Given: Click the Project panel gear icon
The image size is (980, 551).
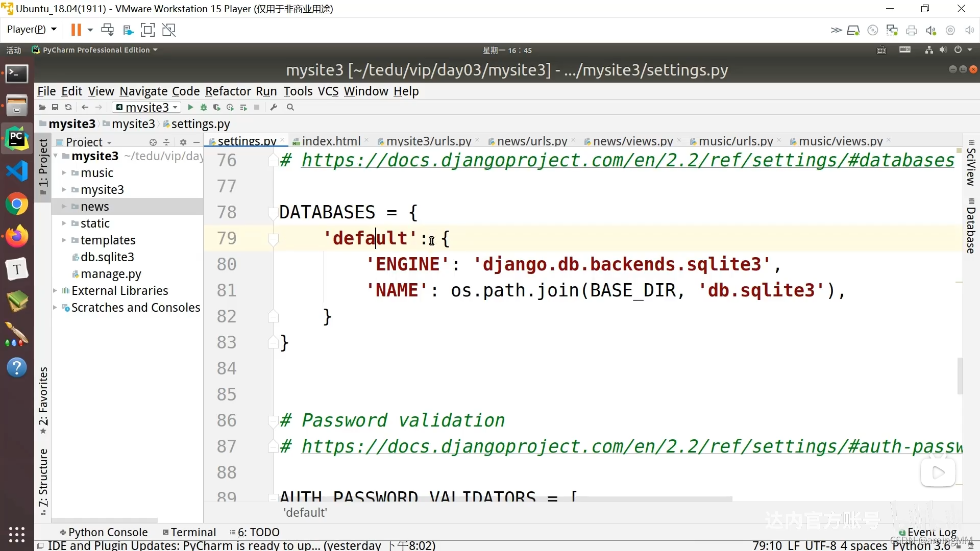Looking at the screenshot, I should click(x=183, y=142).
